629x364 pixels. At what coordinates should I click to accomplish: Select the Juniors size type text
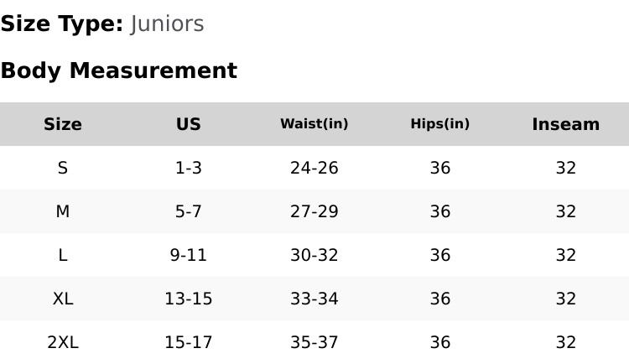click(167, 23)
